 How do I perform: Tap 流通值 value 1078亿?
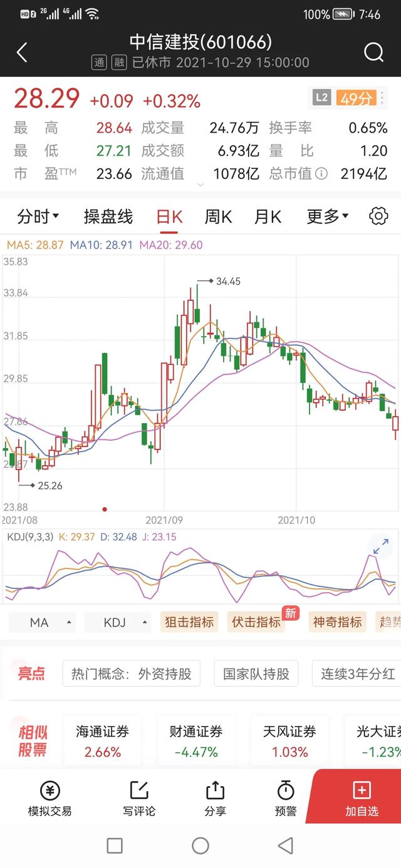(x=236, y=174)
